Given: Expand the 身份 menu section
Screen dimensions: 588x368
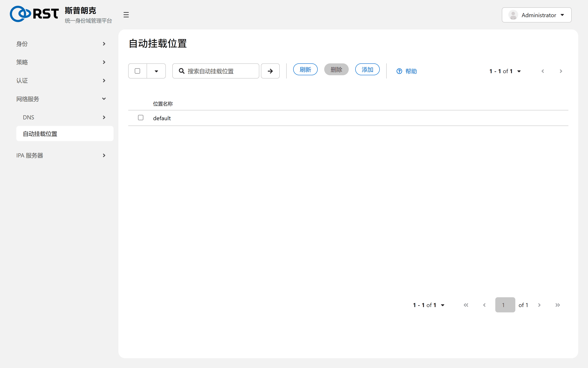Looking at the screenshot, I should coord(61,44).
